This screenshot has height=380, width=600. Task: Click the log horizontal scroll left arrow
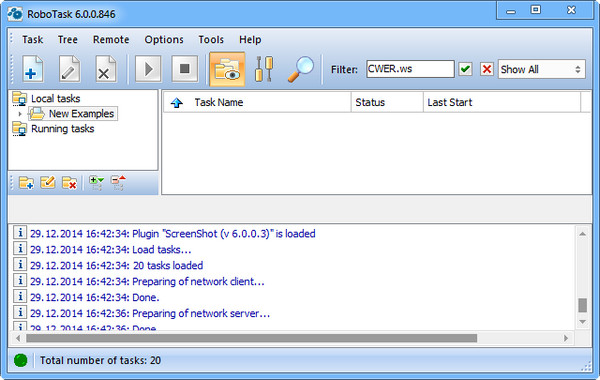click(18, 338)
